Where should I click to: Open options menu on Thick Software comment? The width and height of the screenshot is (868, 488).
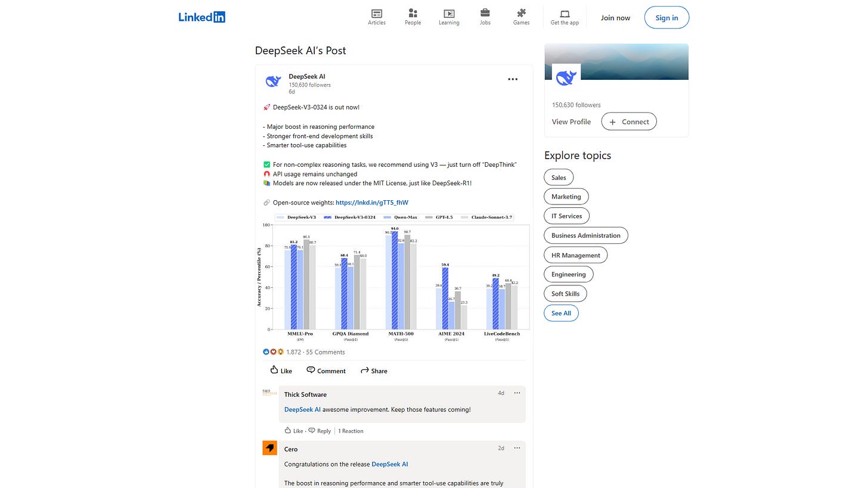pyautogui.click(x=517, y=393)
